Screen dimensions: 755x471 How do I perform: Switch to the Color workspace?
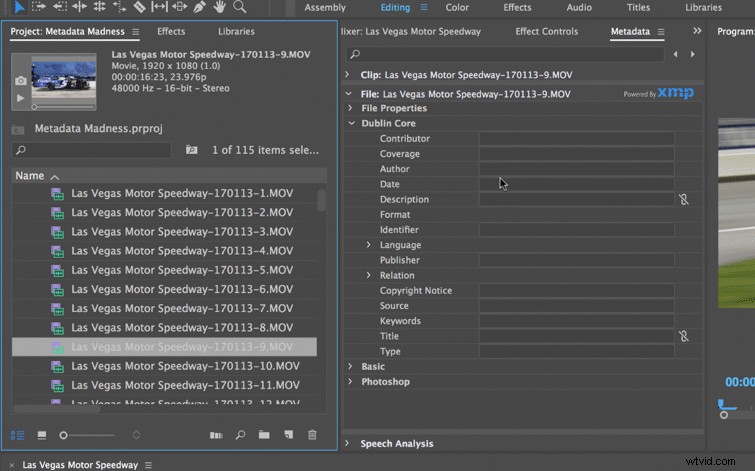point(457,8)
